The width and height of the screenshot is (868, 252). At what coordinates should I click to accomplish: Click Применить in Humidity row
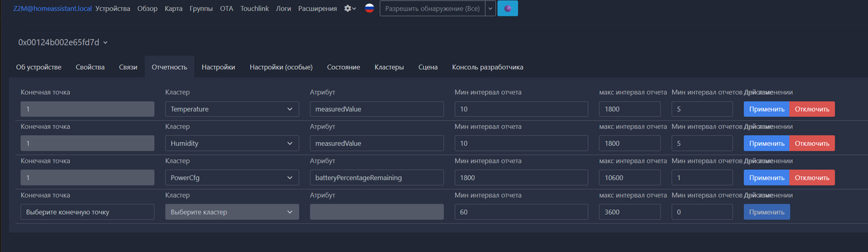tap(766, 143)
